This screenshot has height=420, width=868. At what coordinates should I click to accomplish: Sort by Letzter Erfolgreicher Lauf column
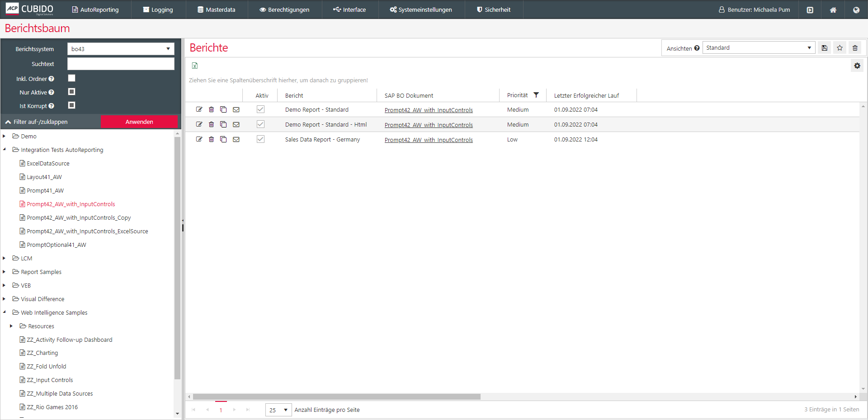[586, 95]
